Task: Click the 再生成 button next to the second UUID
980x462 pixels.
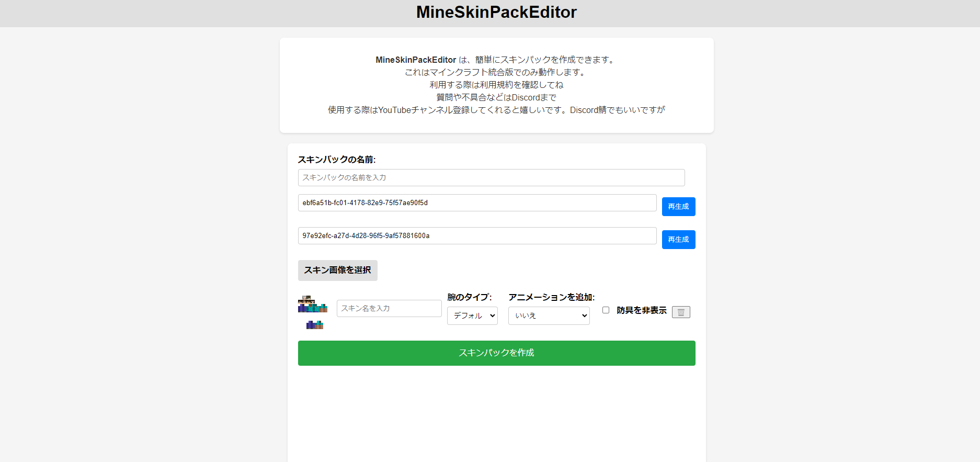Action: tap(678, 240)
